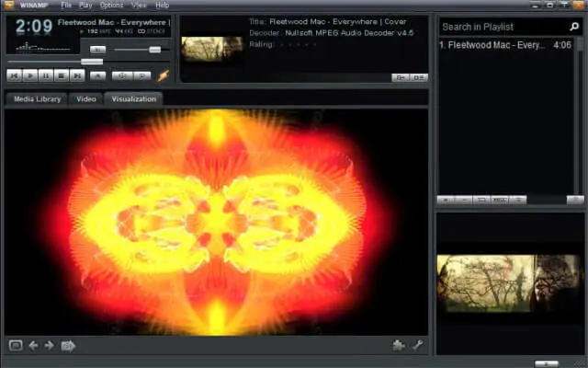Image resolution: width=588 pixels, height=368 pixels.
Task: Click the Search in Playlist field
Action: tap(504, 27)
